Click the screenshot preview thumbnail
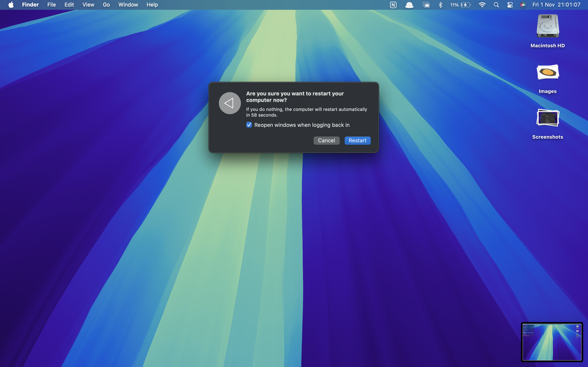588x367 pixels. tap(552, 342)
